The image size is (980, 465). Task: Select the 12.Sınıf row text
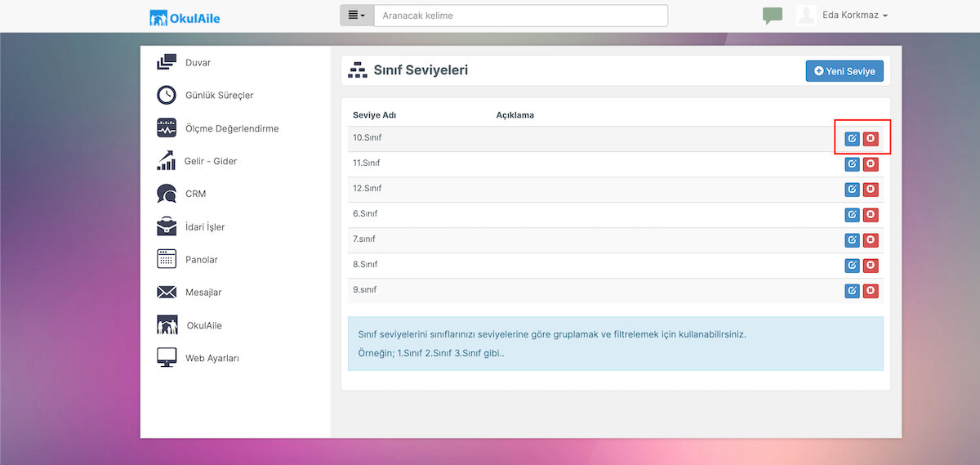367,188
